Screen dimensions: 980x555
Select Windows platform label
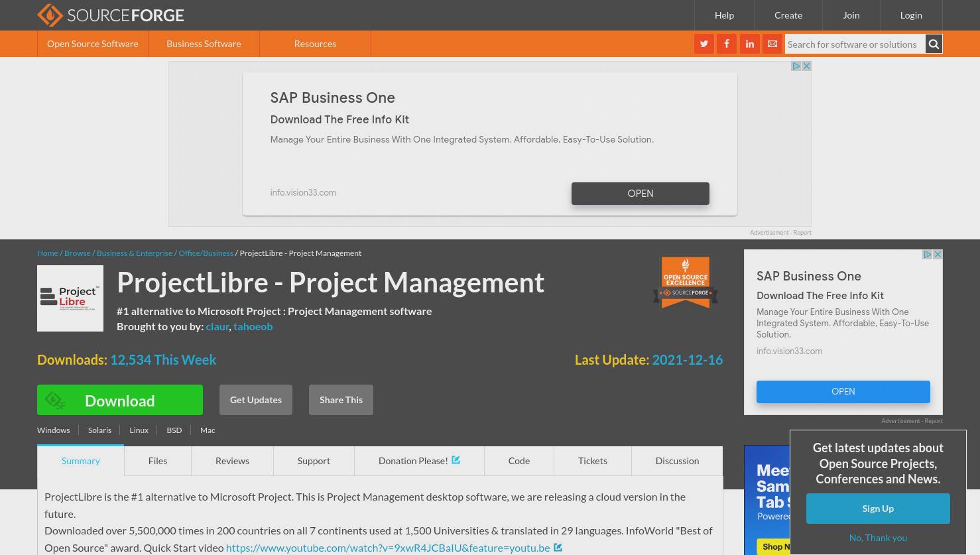pos(54,430)
